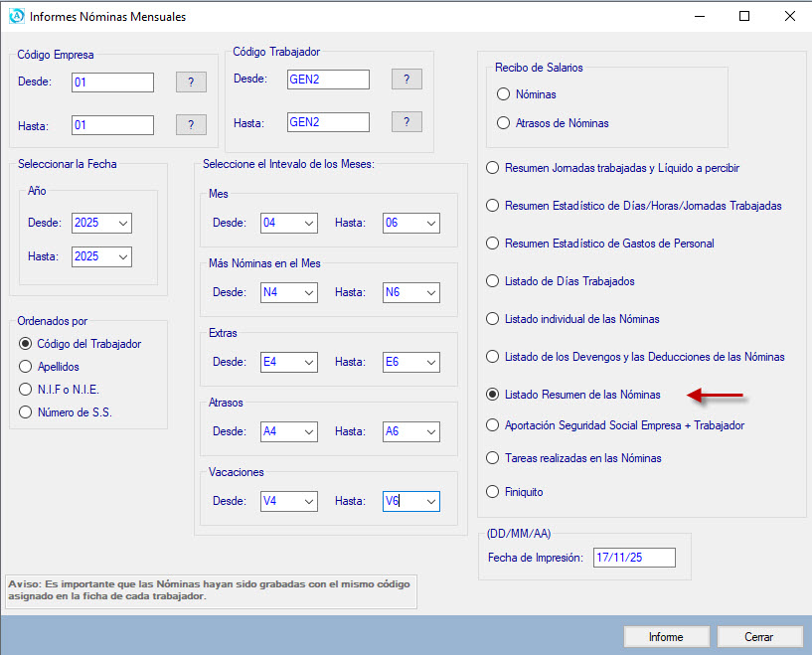812x655 pixels.
Task: Click the Código Trabajador Desde help button
Action: [406, 80]
